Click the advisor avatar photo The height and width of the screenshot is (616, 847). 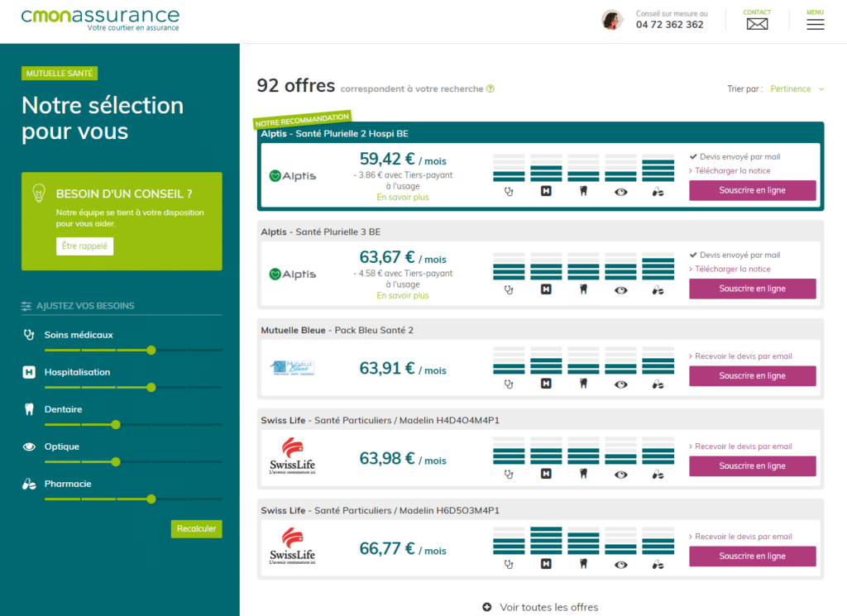pos(612,20)
